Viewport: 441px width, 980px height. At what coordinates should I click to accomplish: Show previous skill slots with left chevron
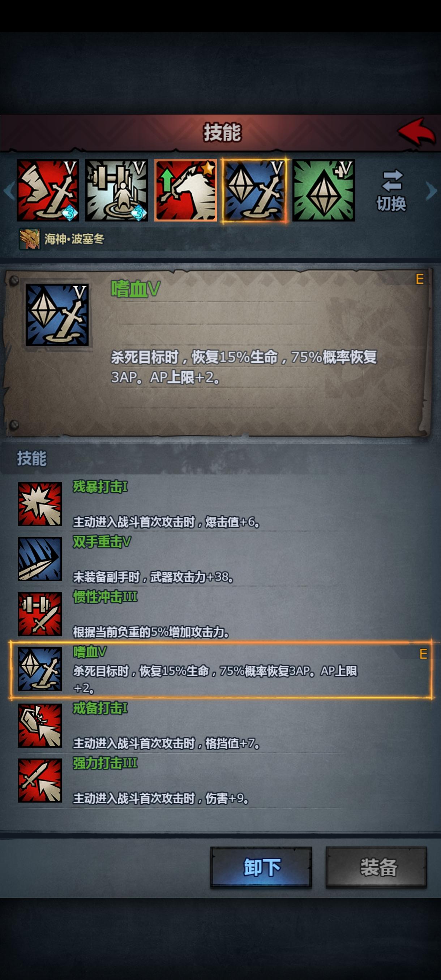[9, 190]
